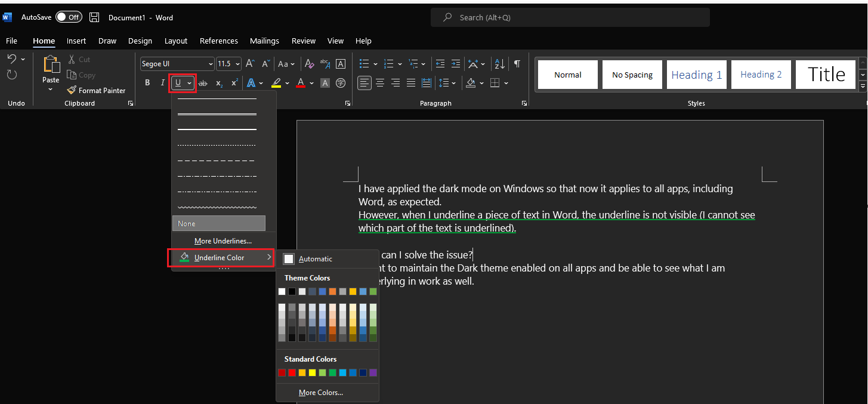The width and height of the screenshot is (868, 404).
Task: Click the Cut scissors icon
Action: [72, 59]
